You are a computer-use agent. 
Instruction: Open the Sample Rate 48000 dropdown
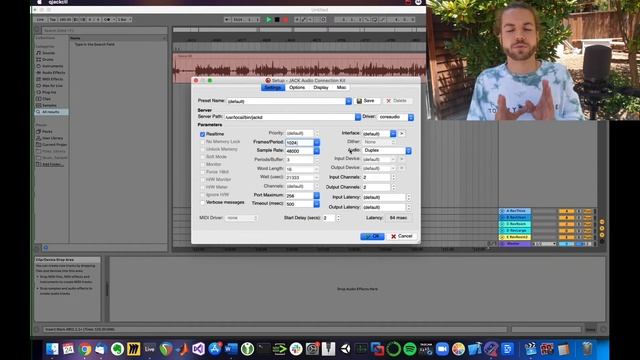pos(316,151)
